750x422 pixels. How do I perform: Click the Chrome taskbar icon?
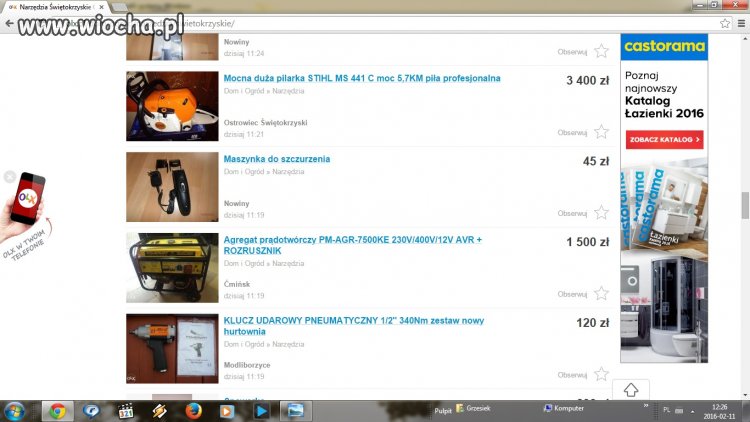click(x=57, y=411)
